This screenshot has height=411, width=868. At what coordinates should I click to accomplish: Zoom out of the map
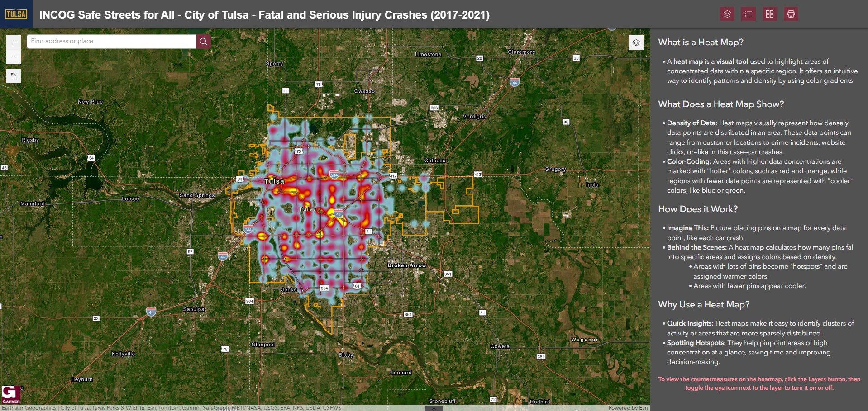[x=14, y=57]
